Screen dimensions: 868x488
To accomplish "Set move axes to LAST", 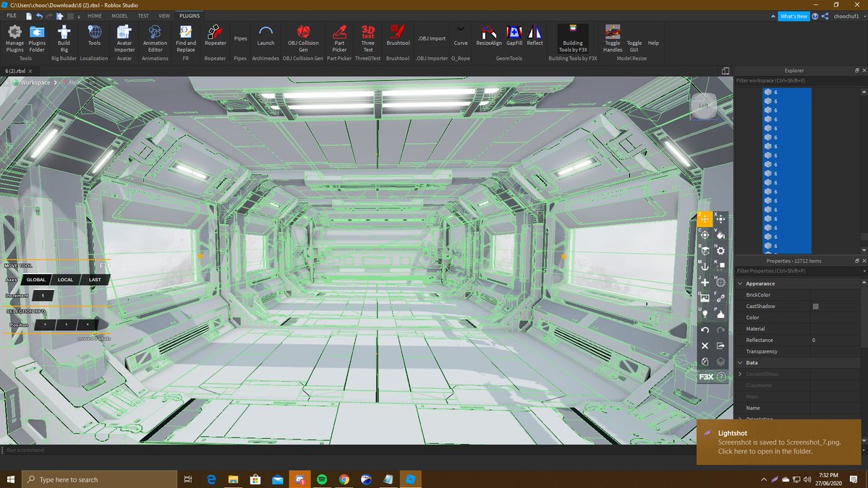I will 95,280.
